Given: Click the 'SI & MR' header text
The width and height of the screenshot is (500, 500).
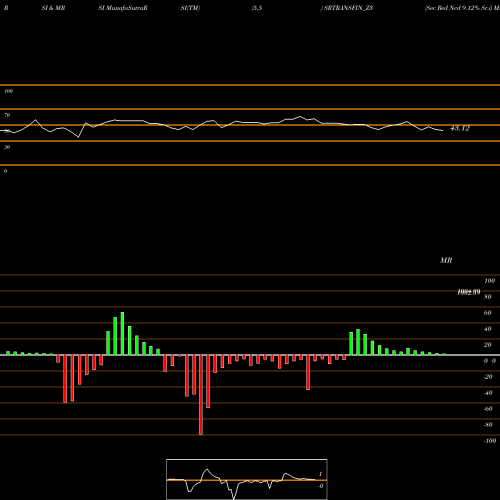Looking at the screenshot, I should coord(53,8).
